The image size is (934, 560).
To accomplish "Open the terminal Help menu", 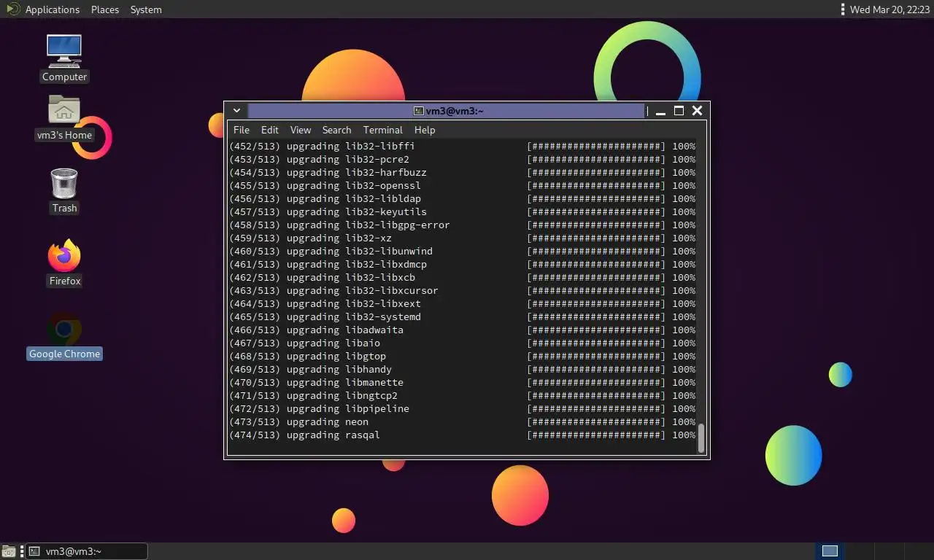I will coord(425,130).
